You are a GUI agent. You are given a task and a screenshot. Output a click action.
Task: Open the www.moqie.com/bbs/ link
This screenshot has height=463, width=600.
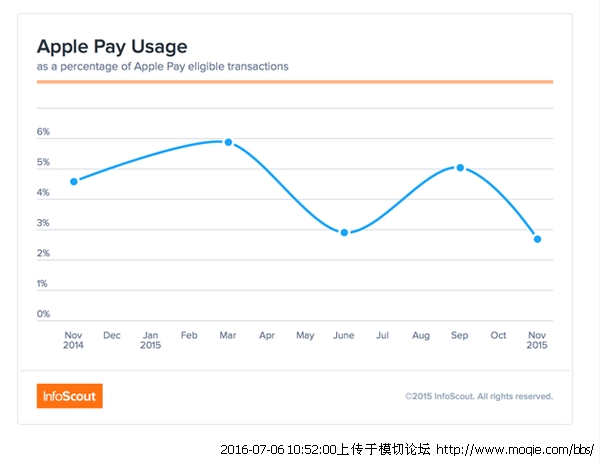tap(517, 450)
